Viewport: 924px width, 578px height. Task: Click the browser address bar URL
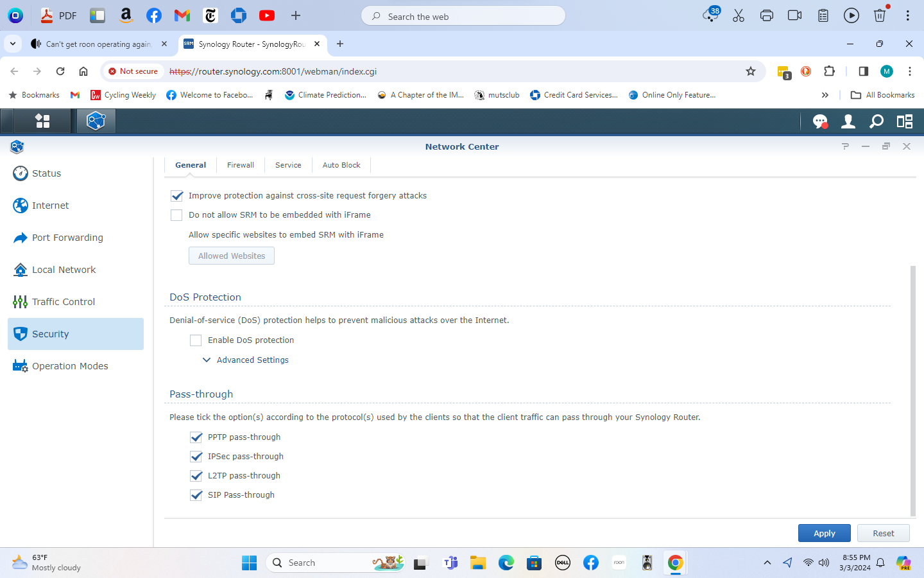point(273,71)
